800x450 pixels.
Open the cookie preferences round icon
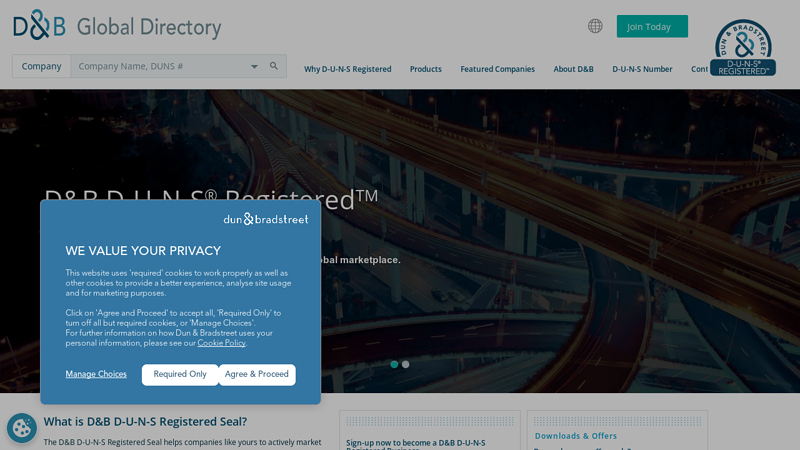(x=22, y=428)
